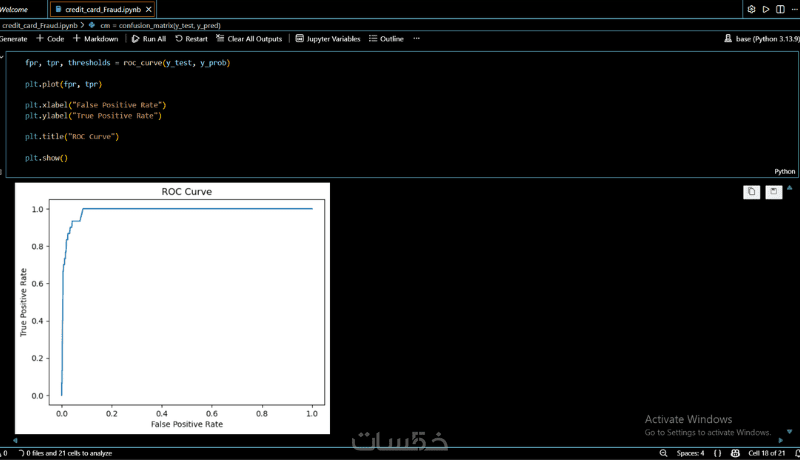
Task: Click the notebook file icon on the credit_card_Fraud.ipynb tab
Action: click(x=58, y=9)
